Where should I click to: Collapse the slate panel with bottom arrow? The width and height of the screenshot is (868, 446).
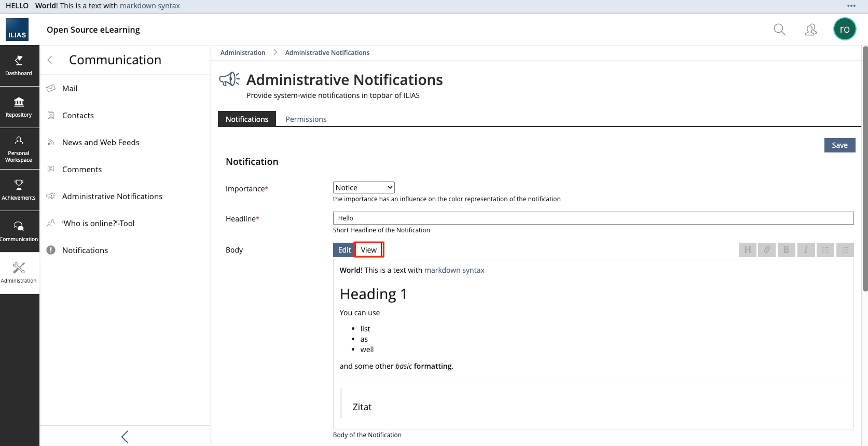tap(125, 437)
